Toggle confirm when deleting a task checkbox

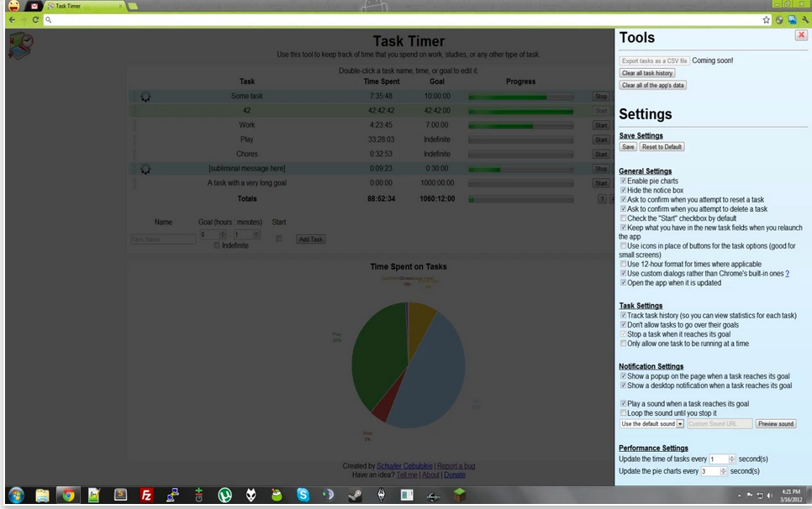[x=624, y=208]
